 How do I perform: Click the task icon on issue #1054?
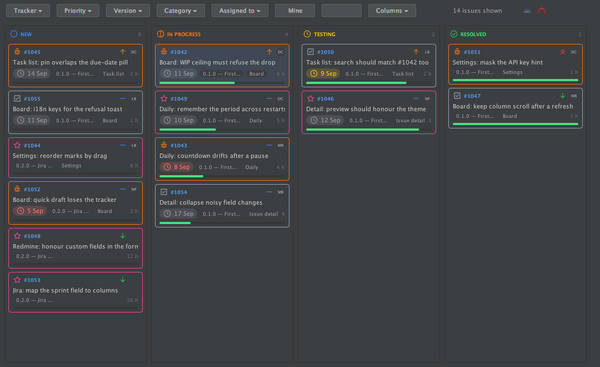(x=164, y=192)
